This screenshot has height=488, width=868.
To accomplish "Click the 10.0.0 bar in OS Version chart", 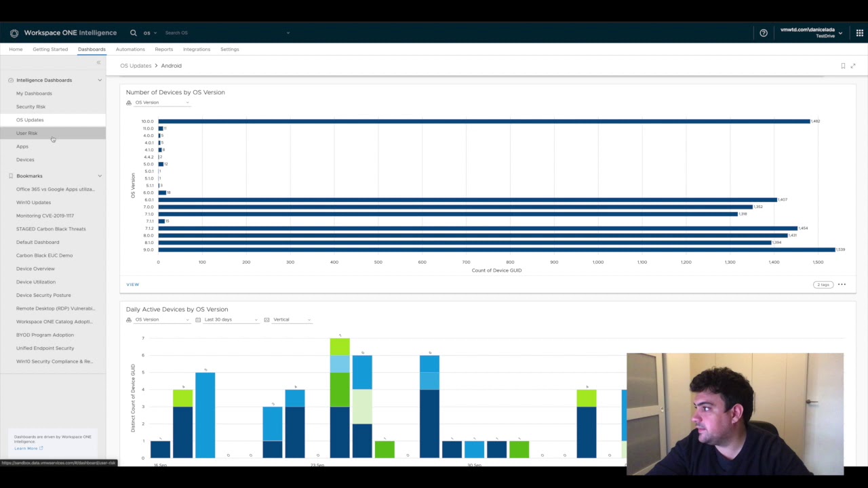I will pyautogui.click(x=484, y=121).
